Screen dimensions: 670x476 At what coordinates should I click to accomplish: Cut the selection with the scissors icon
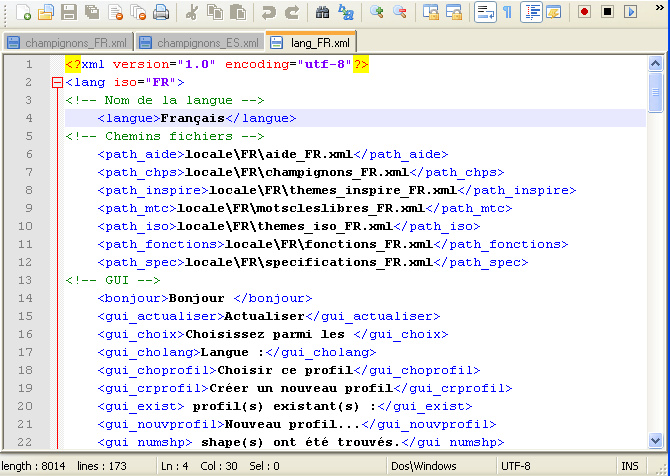[x=191, y=13]
